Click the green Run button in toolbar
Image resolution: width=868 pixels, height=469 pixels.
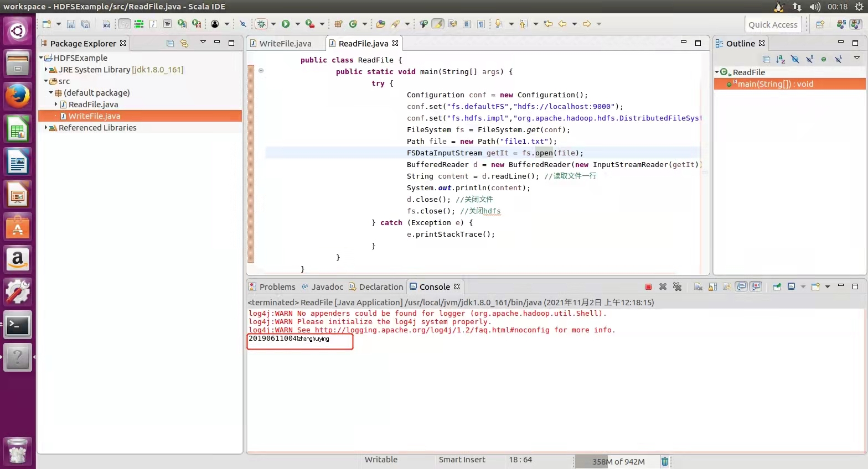click(x=286, y=24)
